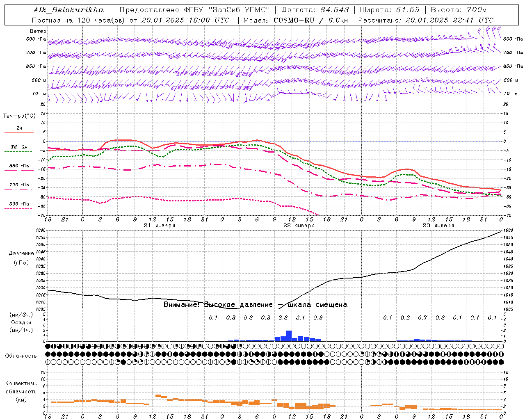Click the 0.9 precipitation amount
Viewport: 525px width, 420px height.
pyautogui.click(x=318, y=318)
